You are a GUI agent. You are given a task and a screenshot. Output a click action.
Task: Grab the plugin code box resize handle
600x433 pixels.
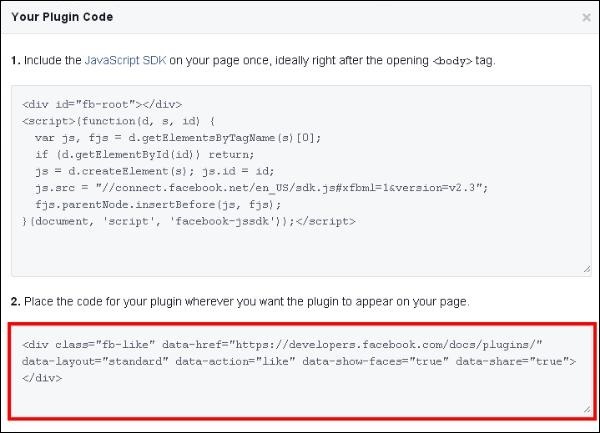click(586, 409)
